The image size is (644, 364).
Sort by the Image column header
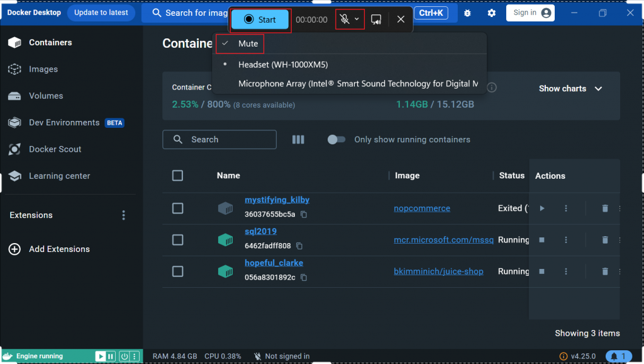pyautogui.click(x=407, y=176)
